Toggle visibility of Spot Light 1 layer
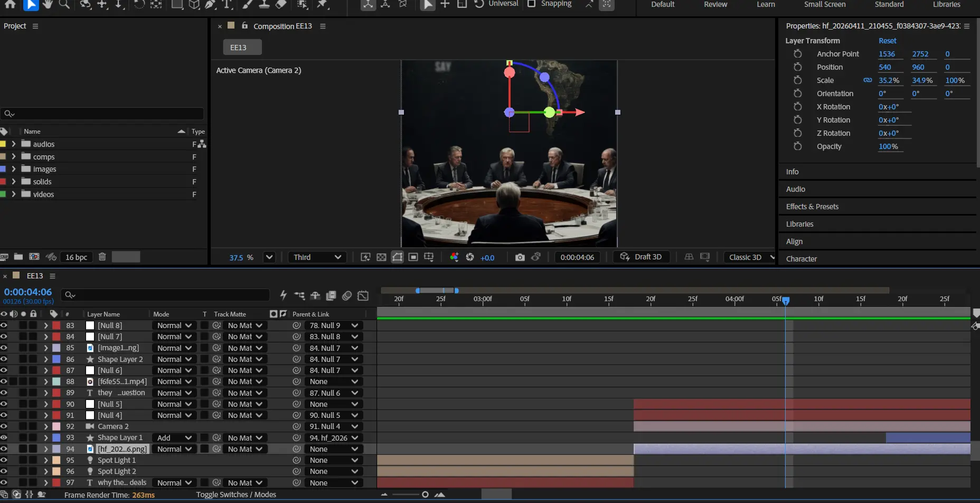Viewport: 980px width, 503px height. click(4, 460)
